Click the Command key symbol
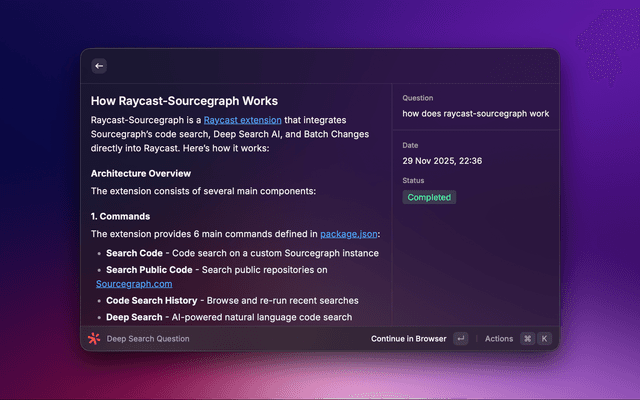The width and height of the screenshot is (640, 400). [527, 339]
